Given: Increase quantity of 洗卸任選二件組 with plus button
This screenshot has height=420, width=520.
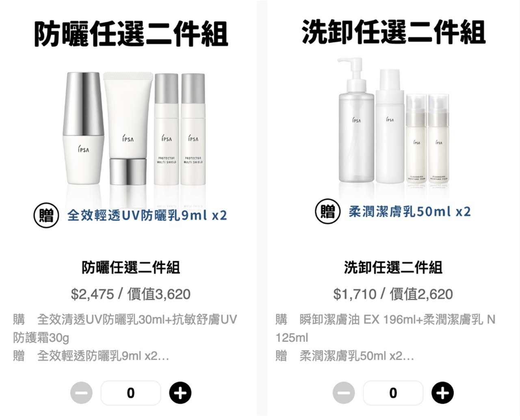Looking at the screenshot, I should (442, 393).
